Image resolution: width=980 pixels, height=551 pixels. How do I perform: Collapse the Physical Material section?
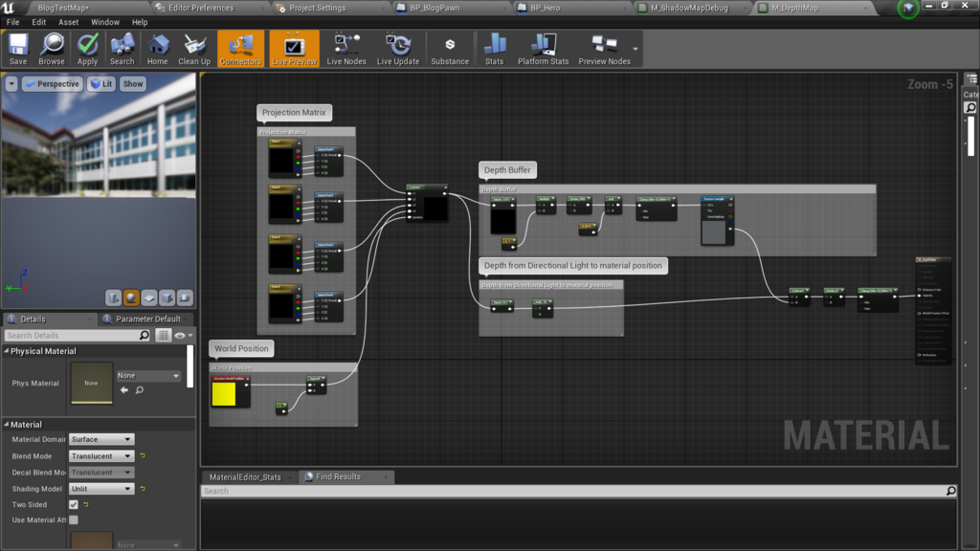(7, 351)
